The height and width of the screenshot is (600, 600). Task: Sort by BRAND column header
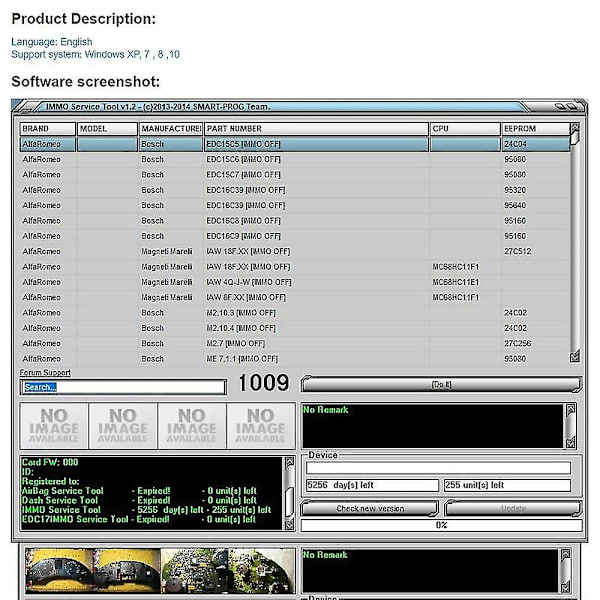[x=47, y=129]
